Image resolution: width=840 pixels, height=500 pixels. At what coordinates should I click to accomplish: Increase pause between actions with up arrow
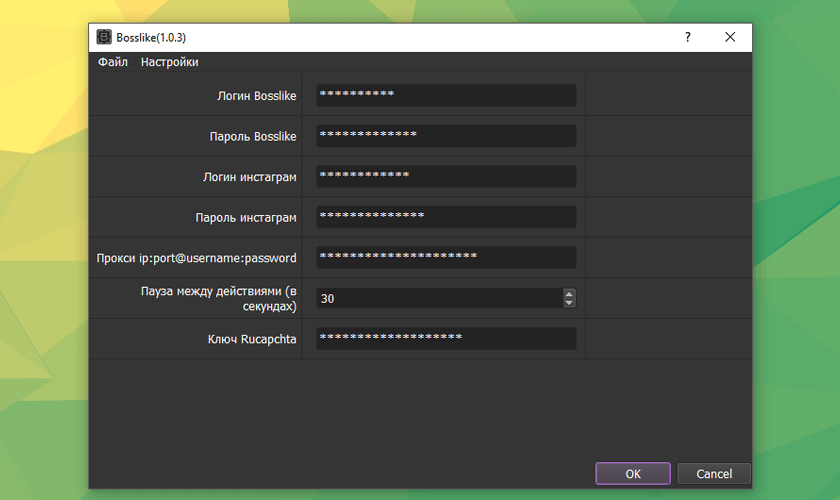point(569,293)
